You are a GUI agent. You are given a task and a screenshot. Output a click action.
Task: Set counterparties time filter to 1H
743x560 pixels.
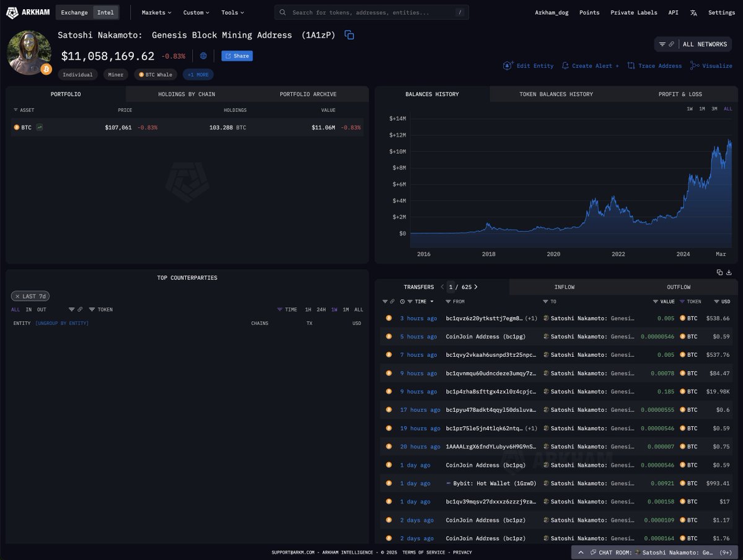(x=308, y=309)
